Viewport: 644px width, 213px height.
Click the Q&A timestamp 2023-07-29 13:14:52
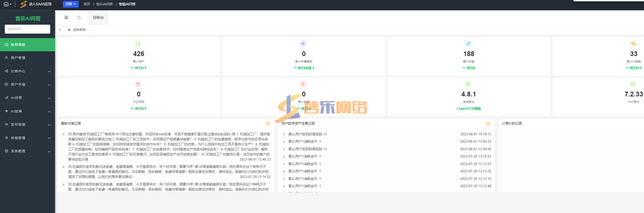(255, 177)
